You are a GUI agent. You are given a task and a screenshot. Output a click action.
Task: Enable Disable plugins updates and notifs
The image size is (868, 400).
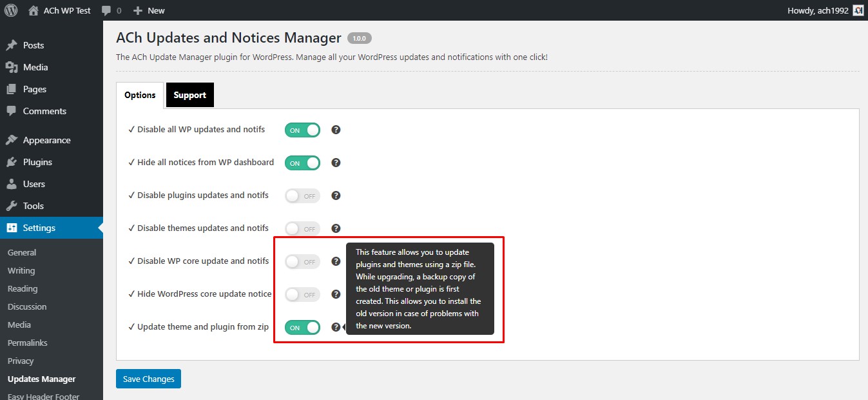point(302,195)
